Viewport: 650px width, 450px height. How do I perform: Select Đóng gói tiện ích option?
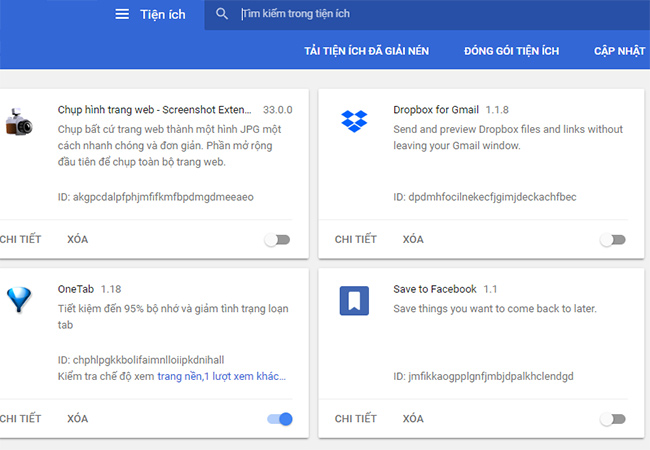click(x=511, y=51)
